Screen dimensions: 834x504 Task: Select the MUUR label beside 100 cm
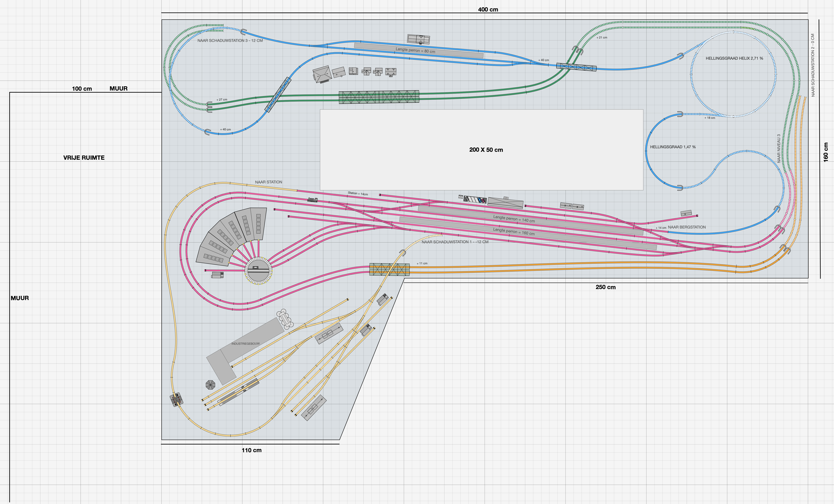(118, 88)
